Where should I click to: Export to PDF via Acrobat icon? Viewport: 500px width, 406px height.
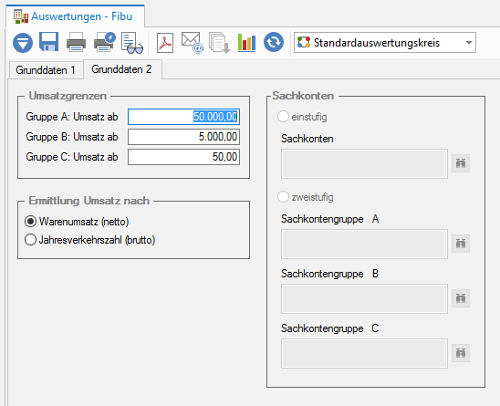[x=165, y=43]
